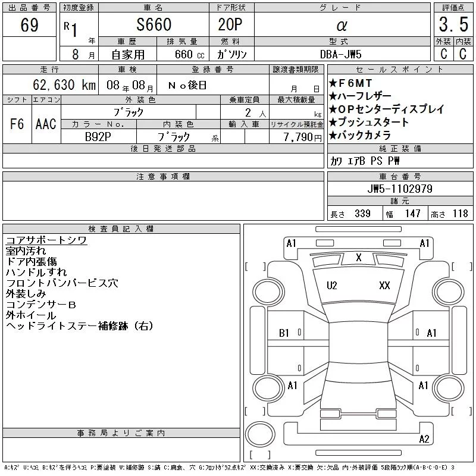The image size is (476, 476).
Task: Select the seating capacity 2人
Action: click(x=255, y=113)
